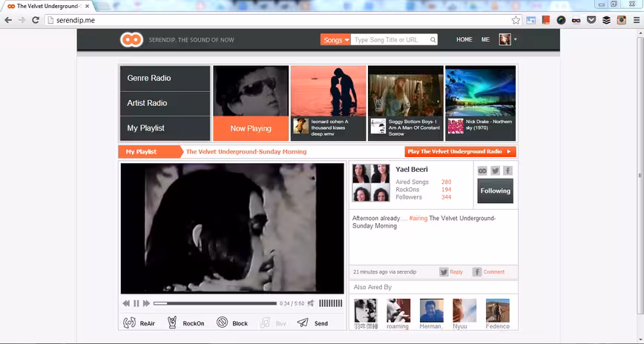Select Genre Radio
The width and height of the screenshot is (644, 344).
(165, 79)
